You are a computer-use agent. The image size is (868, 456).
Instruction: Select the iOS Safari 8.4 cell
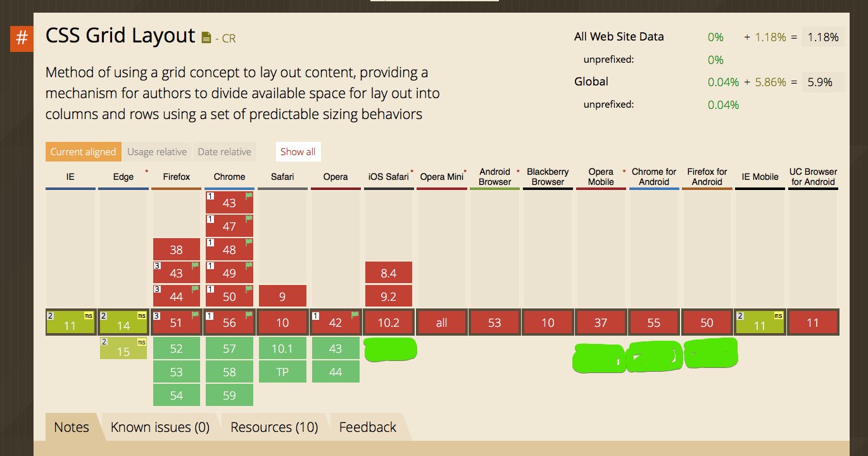(389, 273)
